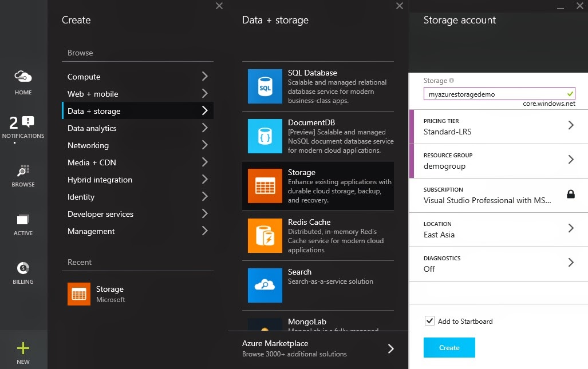Click the Create button
Image resolution: width=588 pixels, height=369 pixels.
click(x=449, y=348)
